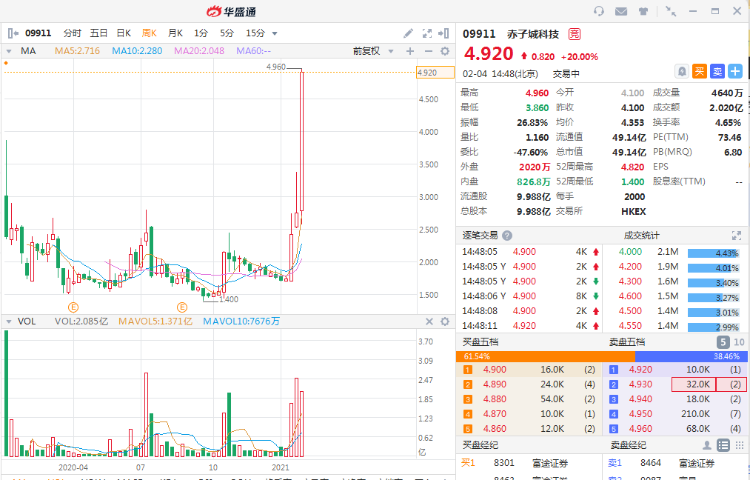Click the second E earnings marker on the chart
750x480 pixels.
(x=182, y=307)
